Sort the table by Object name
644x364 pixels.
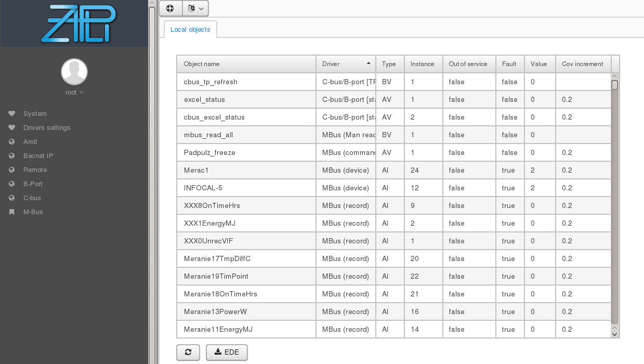246,64
